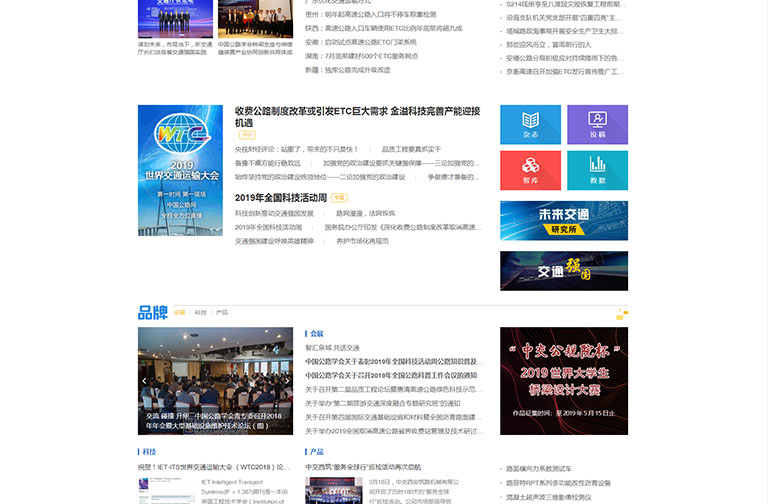This screenshot has width=768, height=504.
Task: Open the 未来交通研究所 banner
Action: (564, 221)
